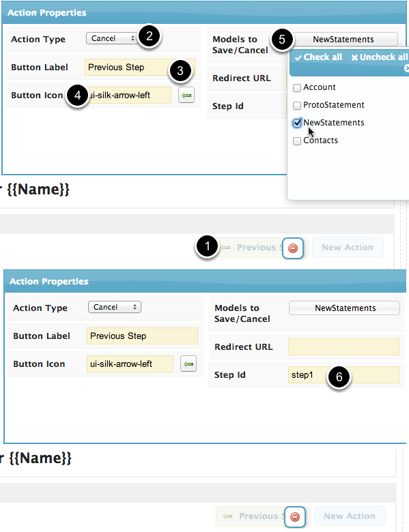This screenshot has width=409, height=532.
Task: Tick the Contacts checkbox
Action: [x=297, y=141]
